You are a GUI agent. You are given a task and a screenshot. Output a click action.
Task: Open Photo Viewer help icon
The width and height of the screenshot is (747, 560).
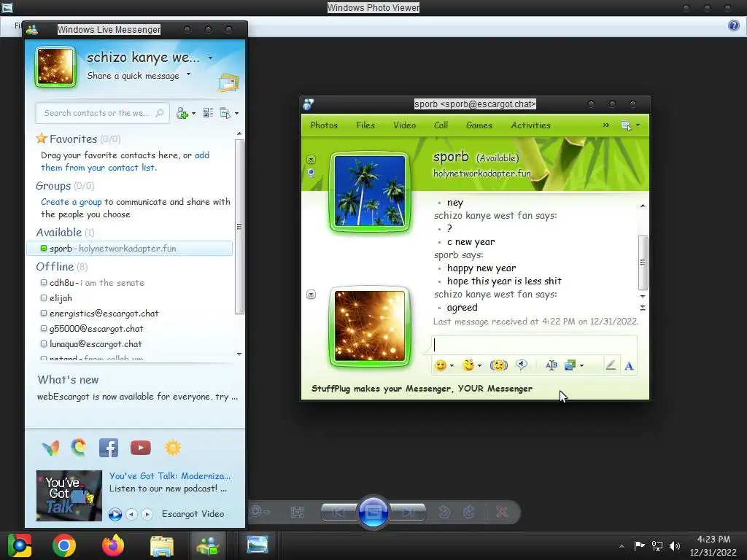pos(734,26)
